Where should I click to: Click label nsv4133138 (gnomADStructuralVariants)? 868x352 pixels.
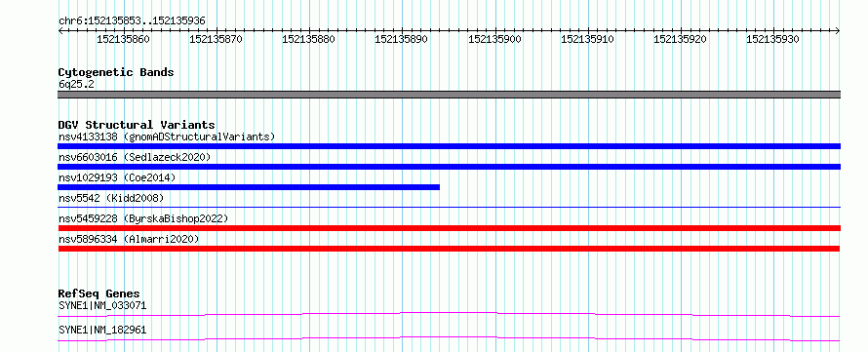point(167,137)
